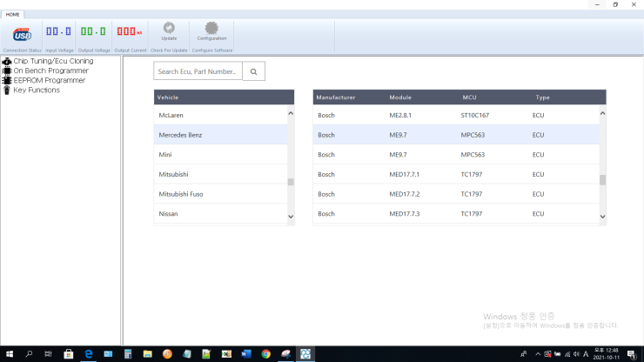Screen dimensions: 644x362
Task: Open the notification center icon
Action: (x=632, y=354)
